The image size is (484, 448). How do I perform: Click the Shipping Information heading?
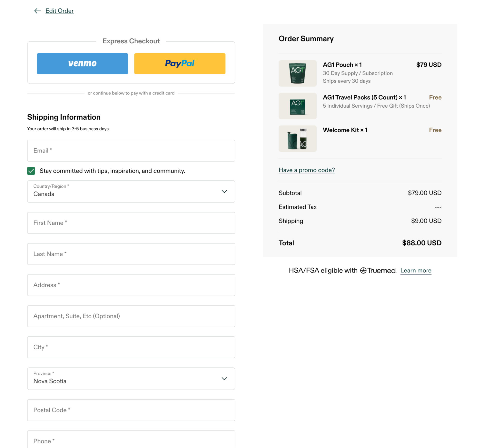(x=64, y=117)
